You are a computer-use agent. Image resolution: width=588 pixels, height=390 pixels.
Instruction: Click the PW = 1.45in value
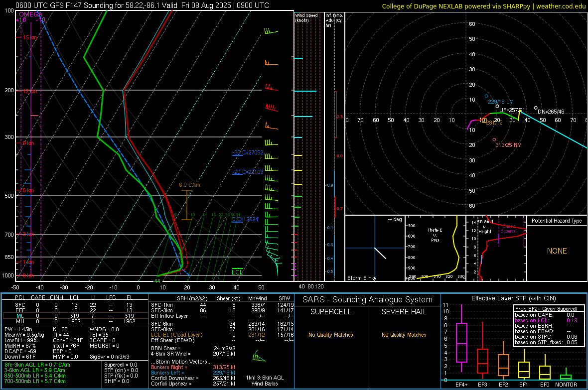20,329
